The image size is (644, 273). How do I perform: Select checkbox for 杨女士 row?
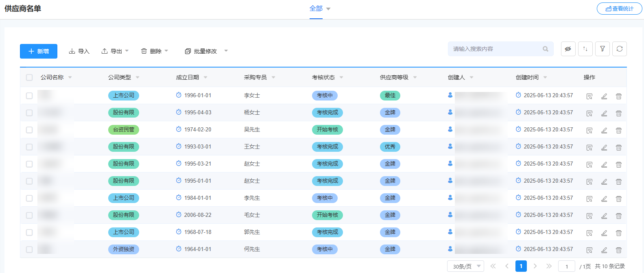29,113
